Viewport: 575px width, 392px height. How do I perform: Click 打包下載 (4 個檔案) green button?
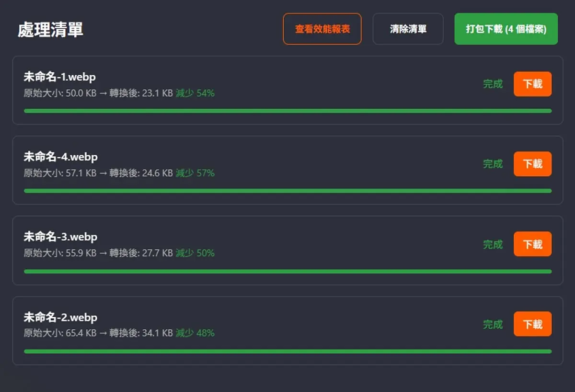pos(506,29)
